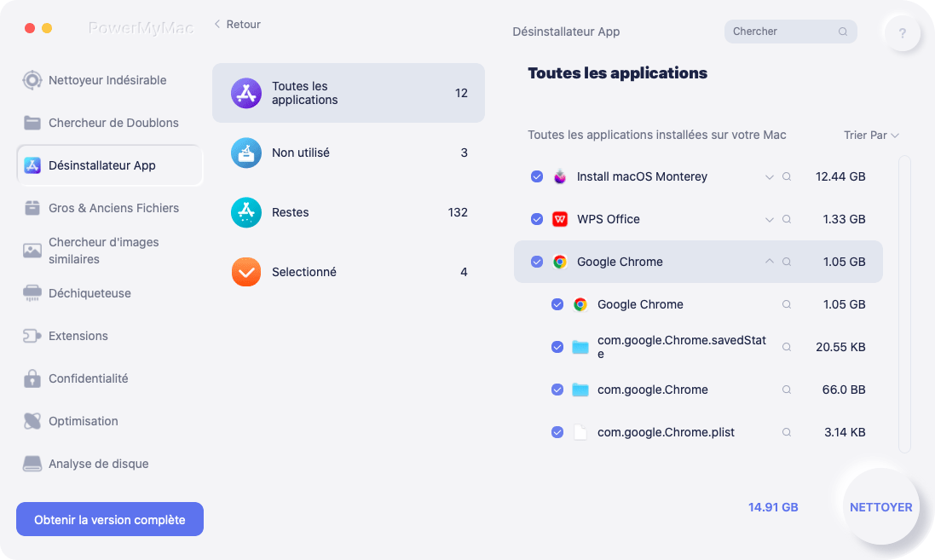Click the com.google.Chrome.plist file icon
Screen dimensions: 935x560
coord(580,432)
